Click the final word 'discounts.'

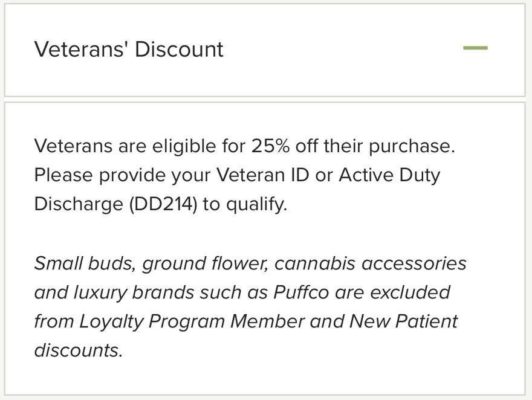(x=78, y=350)
